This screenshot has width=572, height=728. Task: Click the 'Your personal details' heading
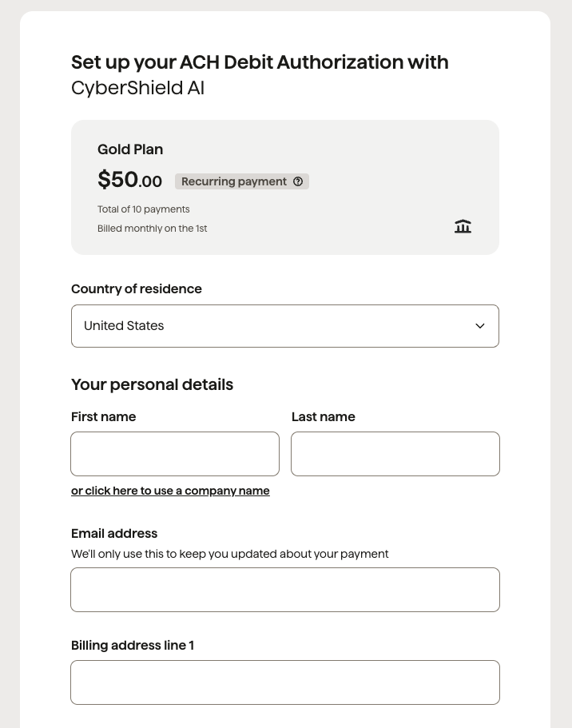tap(152, 384)
